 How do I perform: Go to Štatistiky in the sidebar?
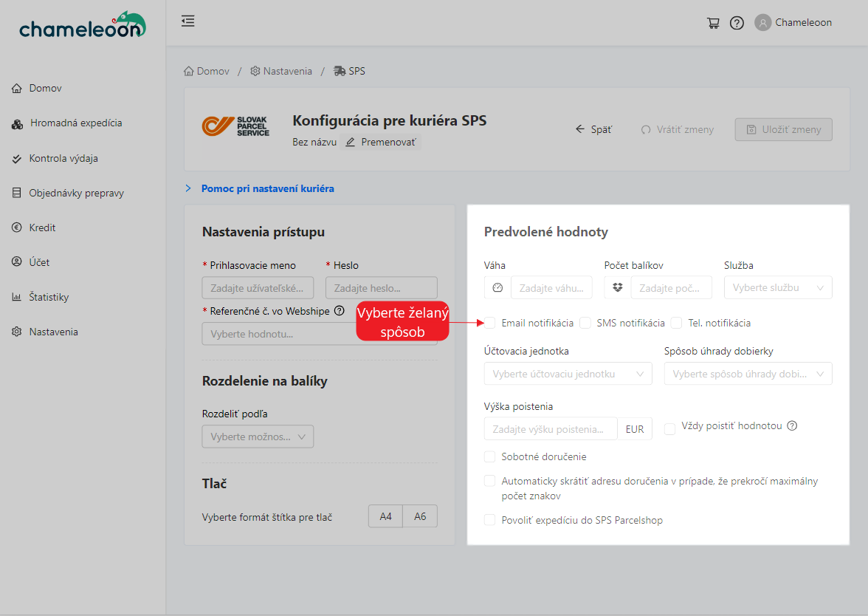tap(49, 297)
